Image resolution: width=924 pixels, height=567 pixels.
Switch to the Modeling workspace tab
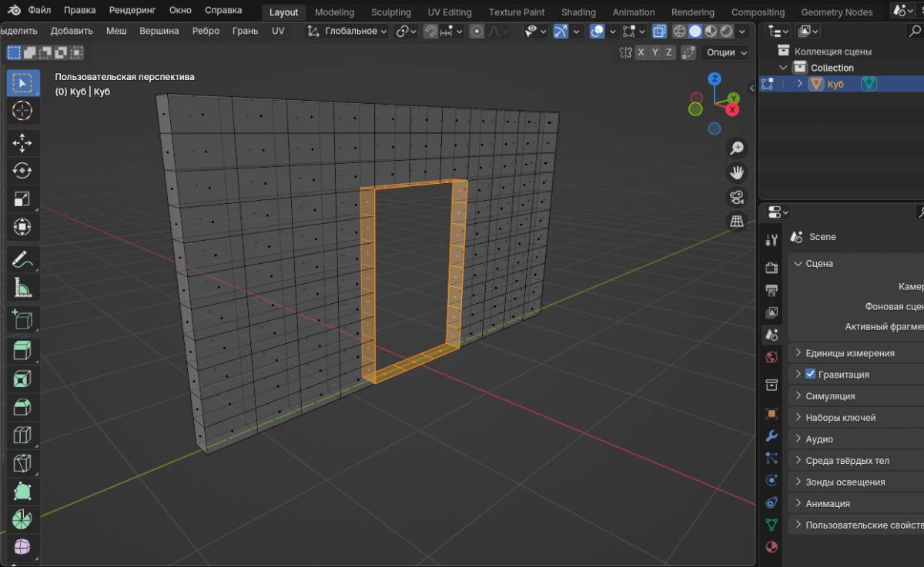(x=334, y=12)
